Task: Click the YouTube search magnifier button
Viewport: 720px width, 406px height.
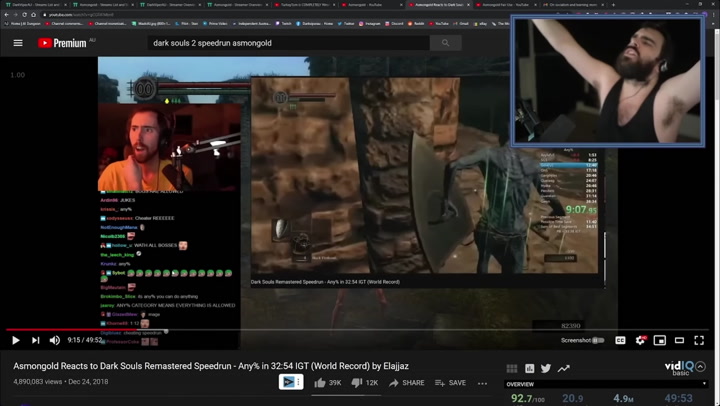Action: pyautogui.click(x=445, y=43)
